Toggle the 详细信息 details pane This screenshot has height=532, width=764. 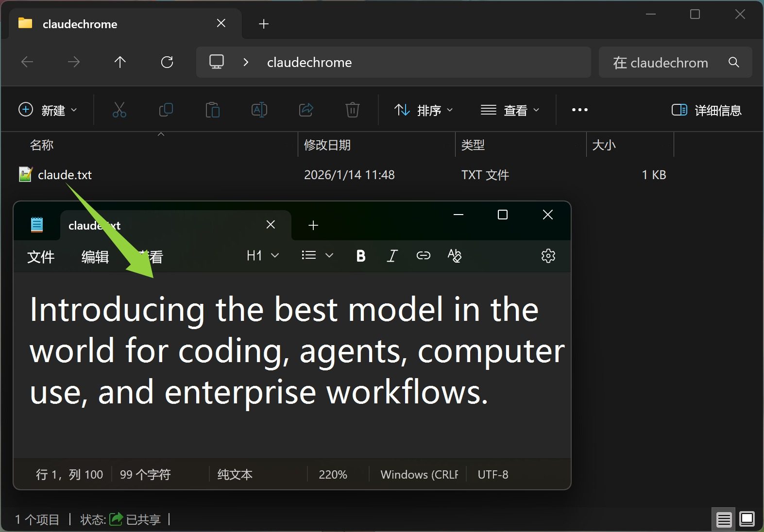[706, 110]
